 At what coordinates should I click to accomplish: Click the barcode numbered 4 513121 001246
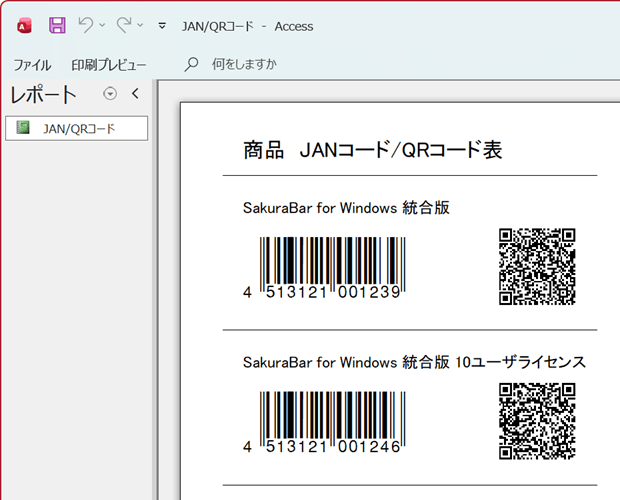point(324,422)
